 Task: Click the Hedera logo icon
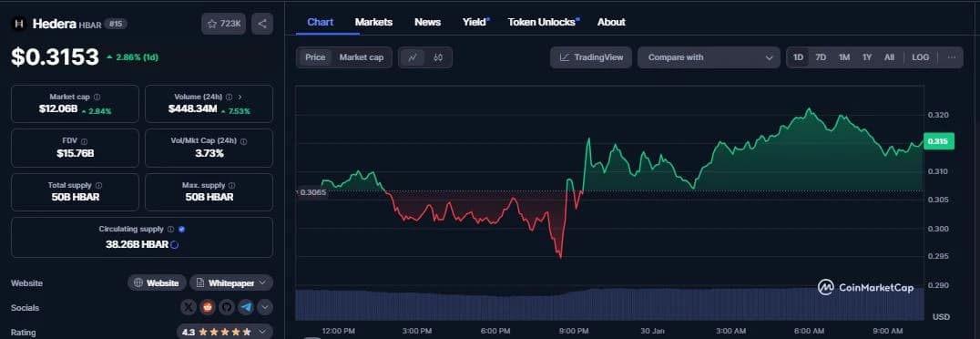(x=19, y=24)
